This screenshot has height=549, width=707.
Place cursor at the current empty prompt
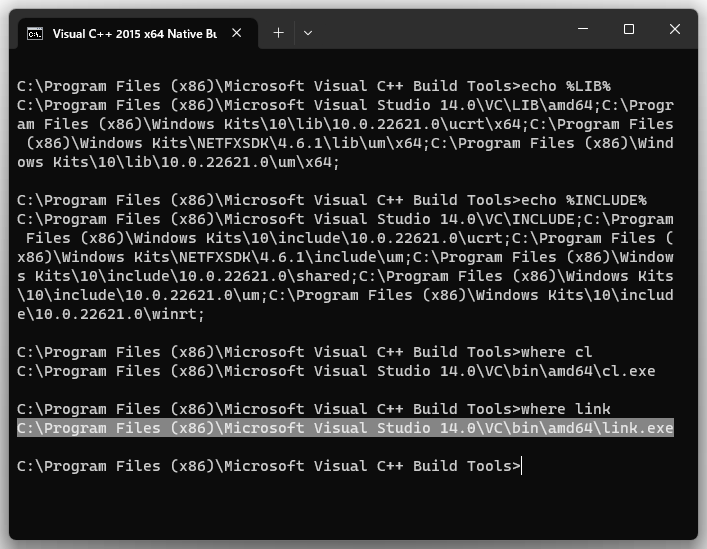tap(522, 466)
